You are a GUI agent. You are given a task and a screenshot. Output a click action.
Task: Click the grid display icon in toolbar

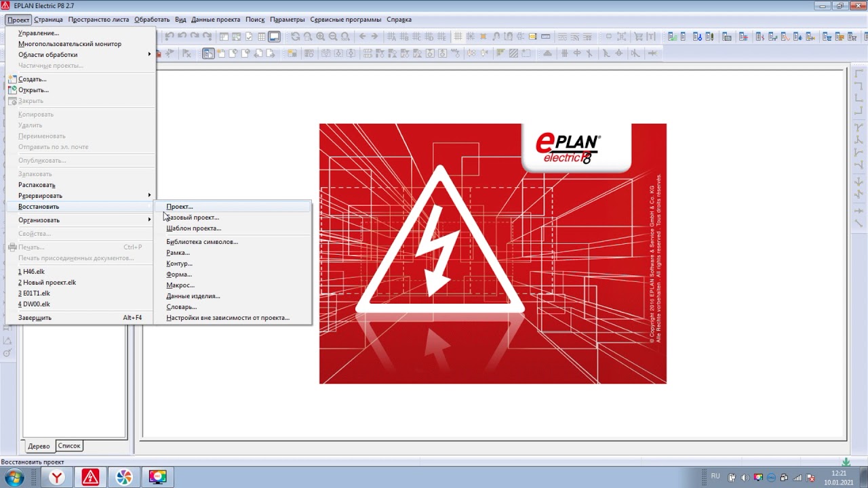458,37
